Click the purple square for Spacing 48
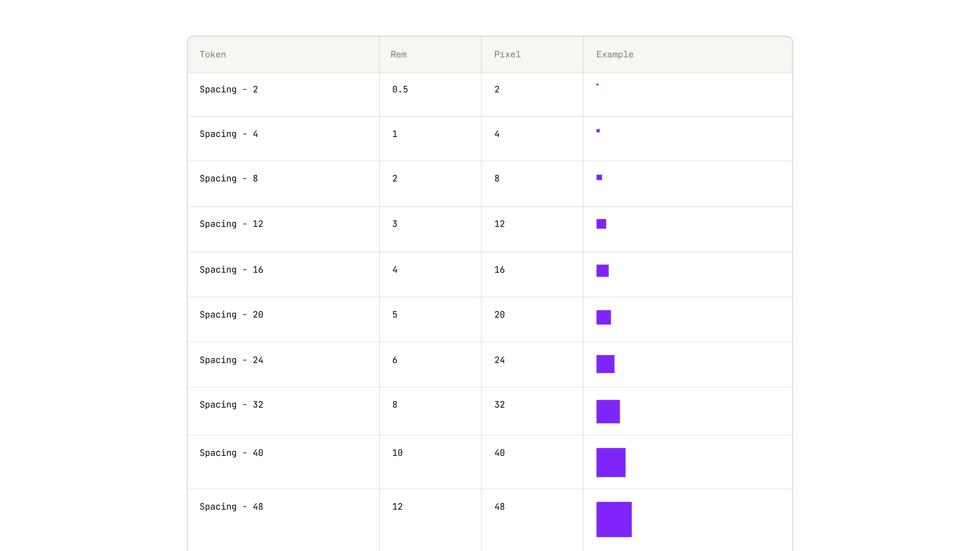This screenshot has width=980, height=551. coord(614,519)
